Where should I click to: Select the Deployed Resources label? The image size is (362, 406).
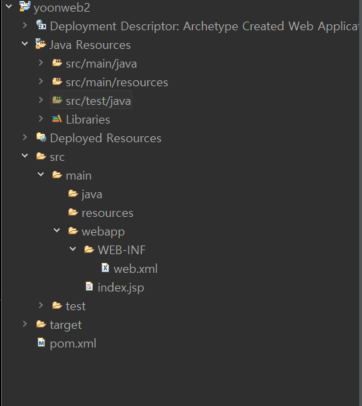(105, 138)
